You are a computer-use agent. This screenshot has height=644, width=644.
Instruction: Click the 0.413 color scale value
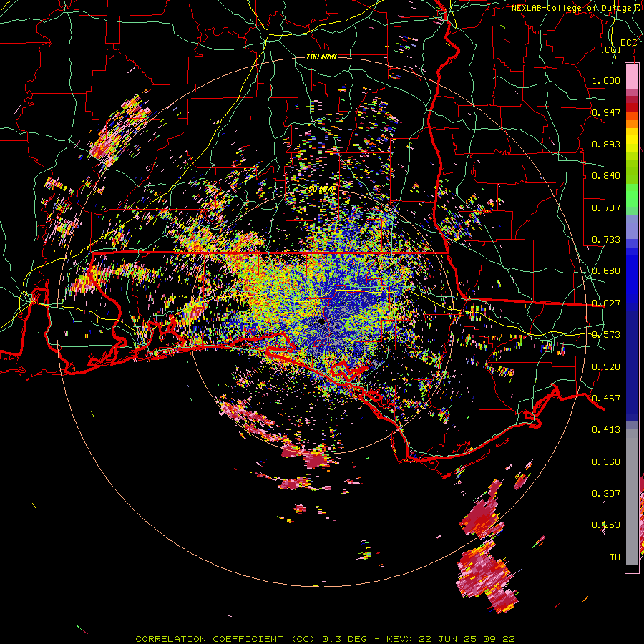point(606,430)
